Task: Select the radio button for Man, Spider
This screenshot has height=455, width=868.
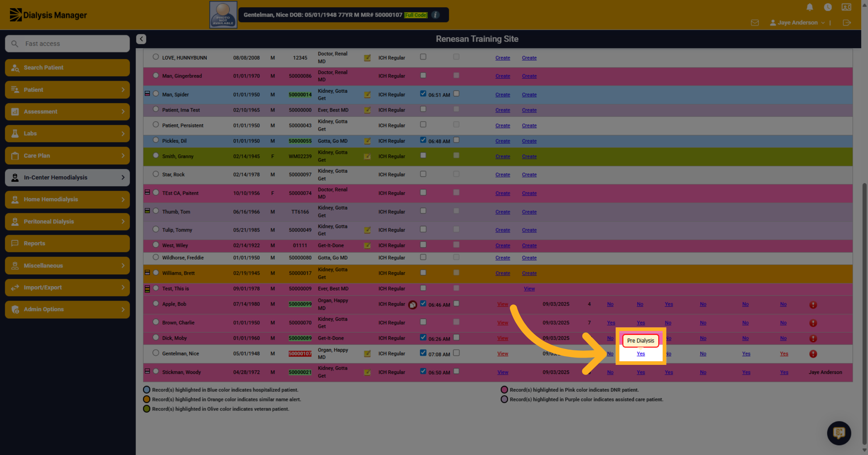Action: (156, 94)
